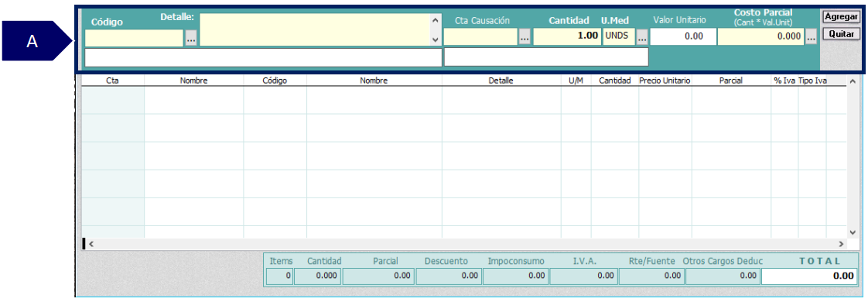Click inside the Detalle text area

(x=314, y=29)
